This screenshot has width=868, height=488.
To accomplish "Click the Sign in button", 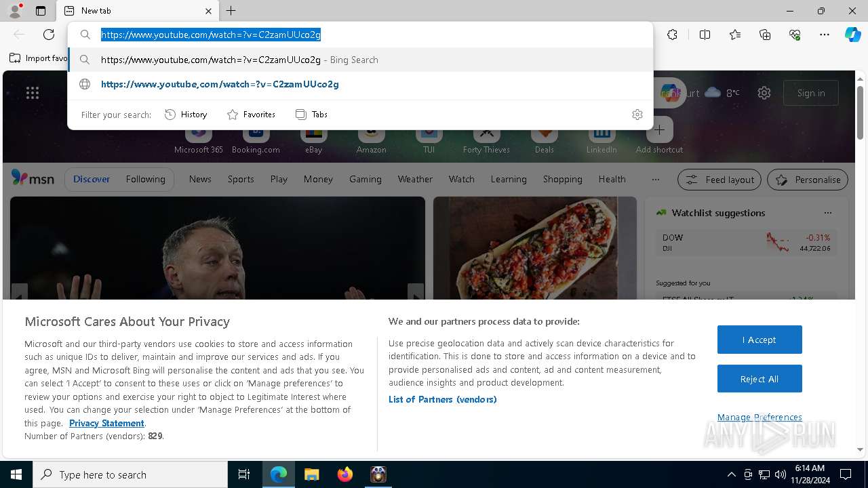I will pyautogui.click(x=811, y=93).
